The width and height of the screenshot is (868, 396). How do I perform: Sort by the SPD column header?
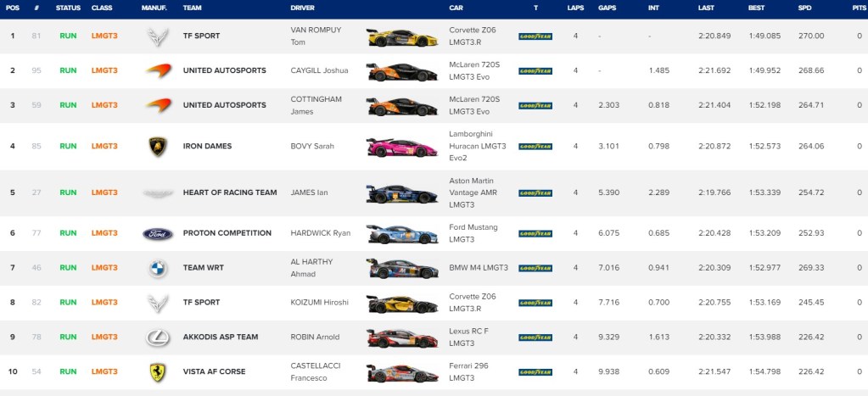point(805,8)
